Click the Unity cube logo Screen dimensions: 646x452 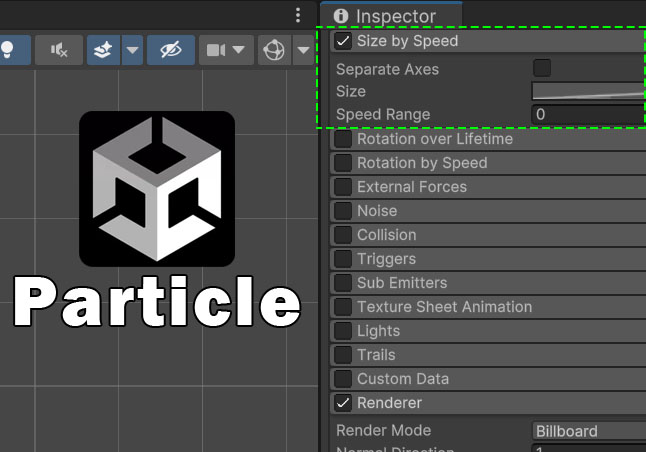tap(157, 189)
